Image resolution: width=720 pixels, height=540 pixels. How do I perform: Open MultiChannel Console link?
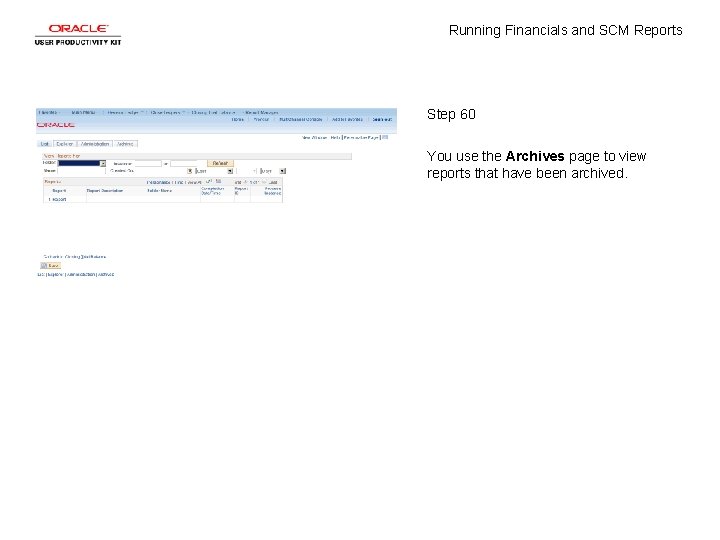point(301,119)
